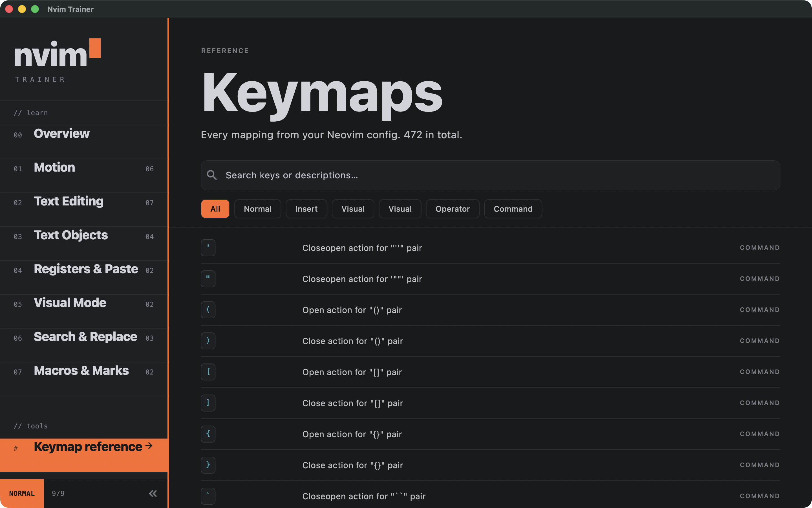812x508 pixels.
Task: Click the open parenthesis key badge
Action: 208,309
